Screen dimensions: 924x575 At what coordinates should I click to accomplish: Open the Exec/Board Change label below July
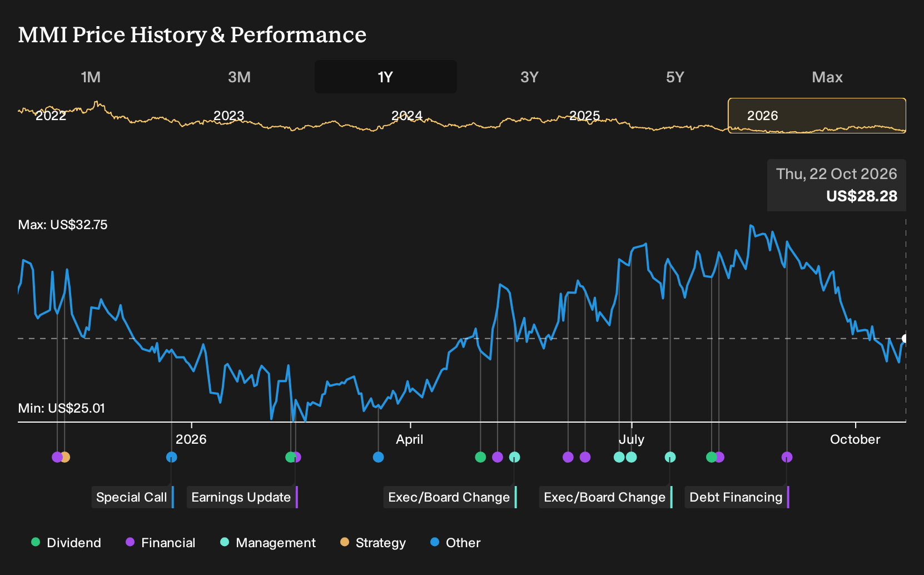606,497
